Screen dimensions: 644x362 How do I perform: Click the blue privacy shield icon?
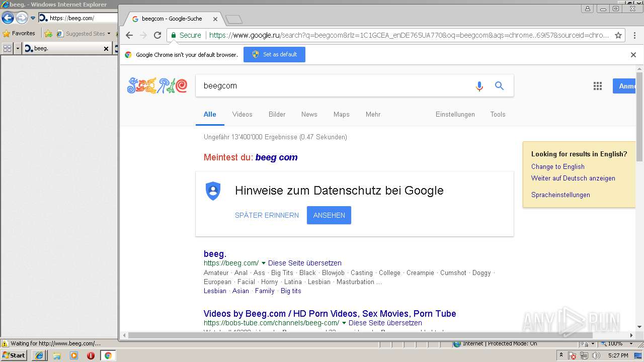click(213, 191)
